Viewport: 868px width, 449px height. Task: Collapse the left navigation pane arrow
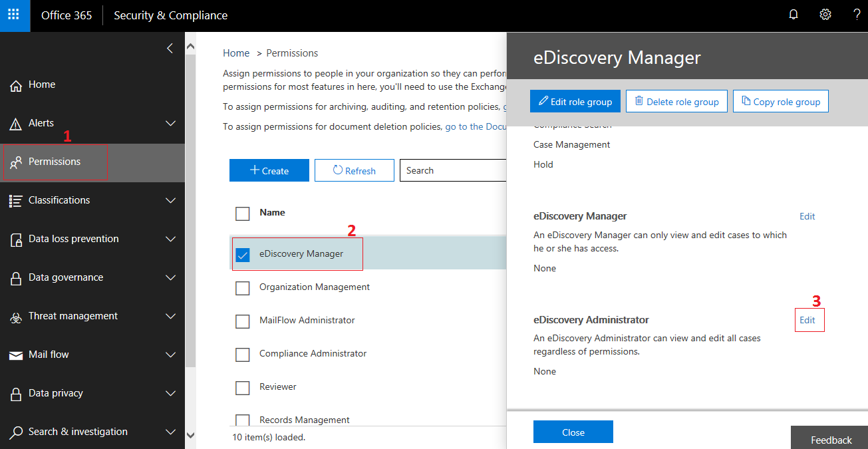click(x=170, y=48)
